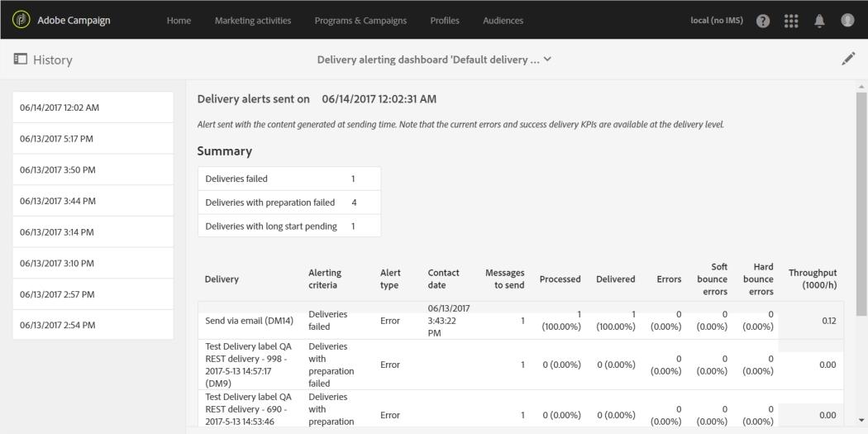The image size is (868, 434).
Task: Open history entry 06/13/2017 3:50 PM
Action: point(93,169)
